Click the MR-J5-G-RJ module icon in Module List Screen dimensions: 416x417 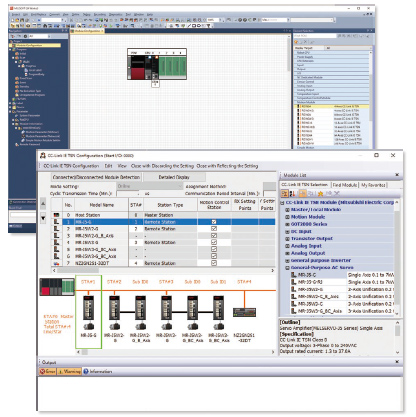(x=294, y=282)
